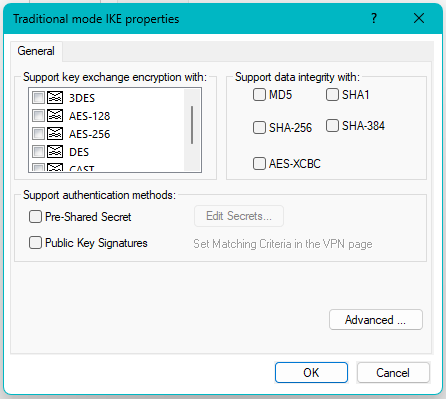Viewport: 446px width, 399px height.
Task: Click the Edit Secrets button
Action: 239,216
